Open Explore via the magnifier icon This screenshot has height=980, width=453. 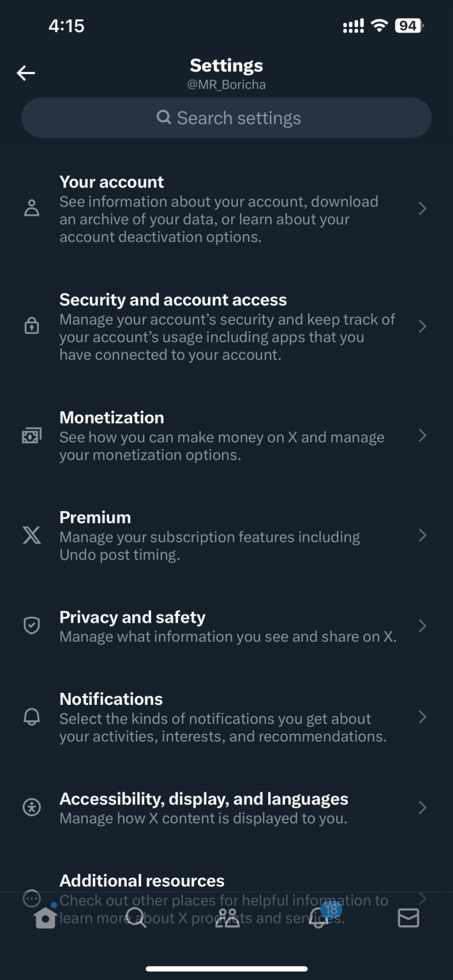coord(135,919)
